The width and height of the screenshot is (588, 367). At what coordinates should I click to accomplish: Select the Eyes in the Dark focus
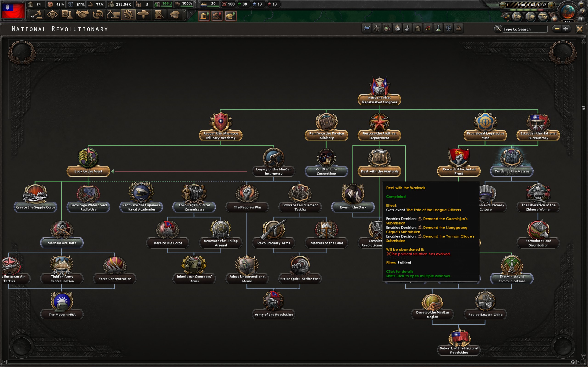[353, 198]
